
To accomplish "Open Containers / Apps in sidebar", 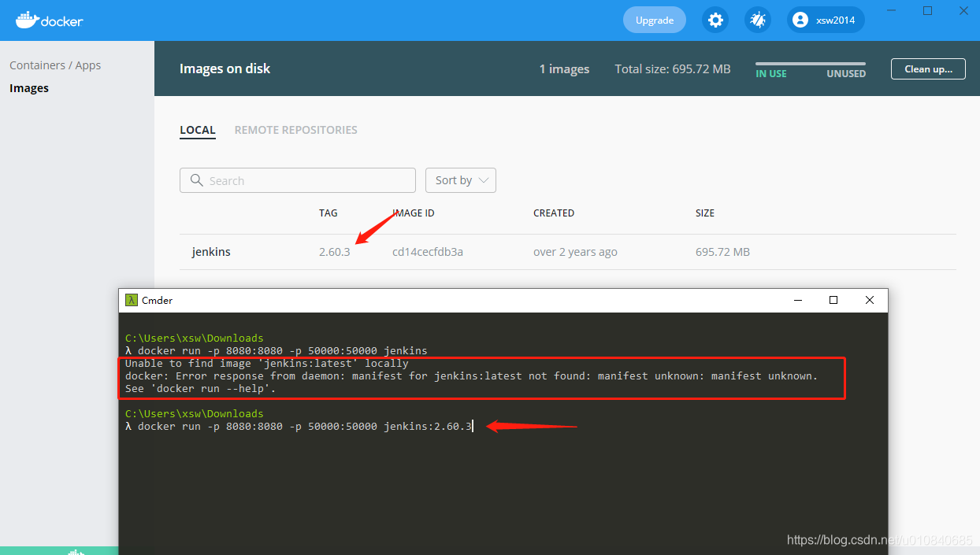I will 55,65.
